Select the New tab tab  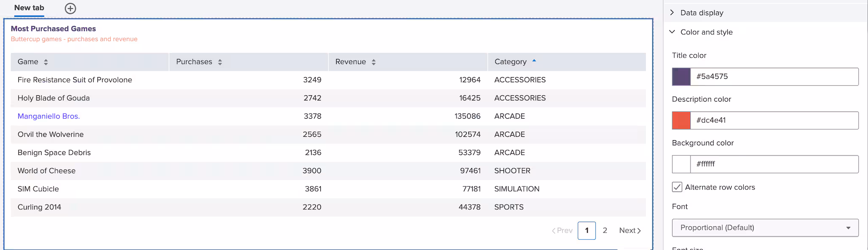tap(29, 8)
